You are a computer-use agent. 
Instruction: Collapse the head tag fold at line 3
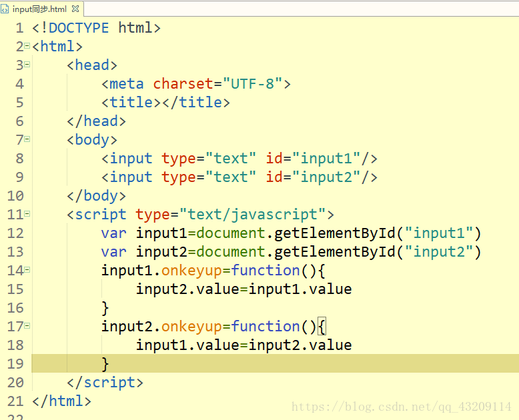pyautogui.click(x=27, y=64)
